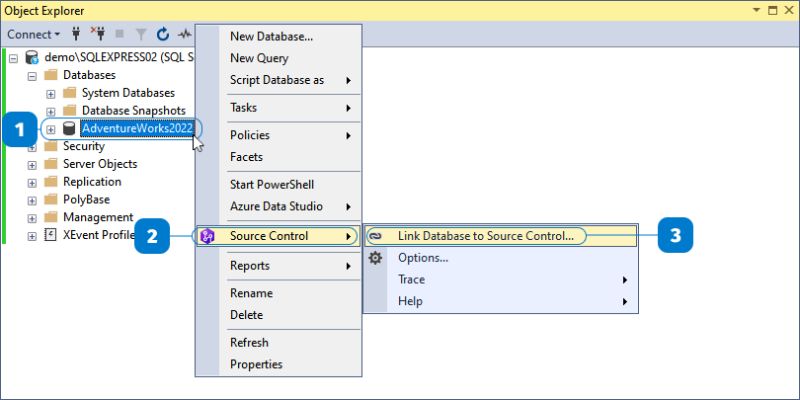Select Facets in the context menu

tap(279, 157)
